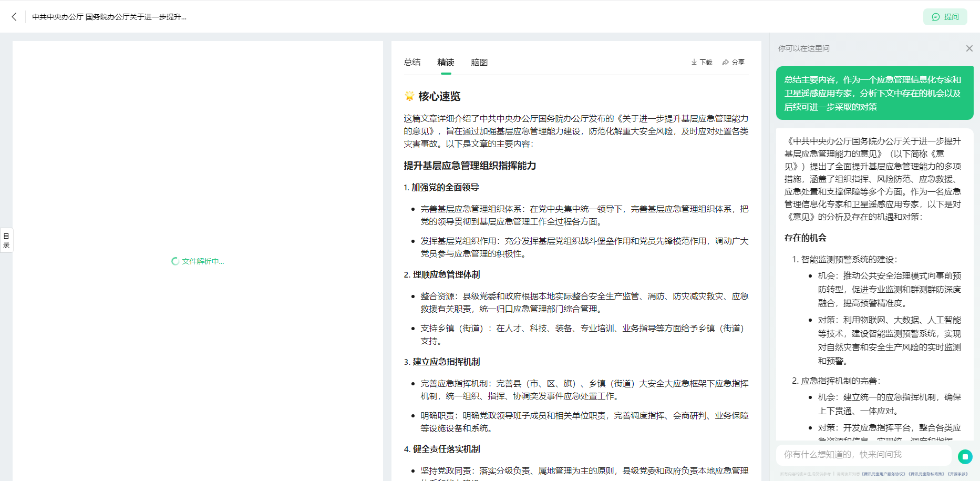The image size is (980, 481).
Task: Click bullet 完善应急指挥机制
Action: tap(584, 390)
